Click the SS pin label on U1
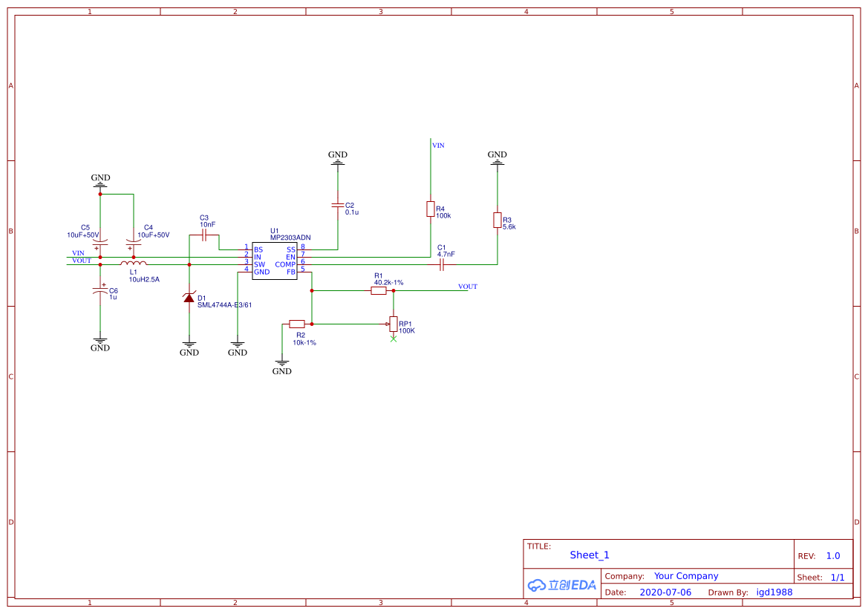868x614 pixels. pyautogui.click(x=291, y=250)
